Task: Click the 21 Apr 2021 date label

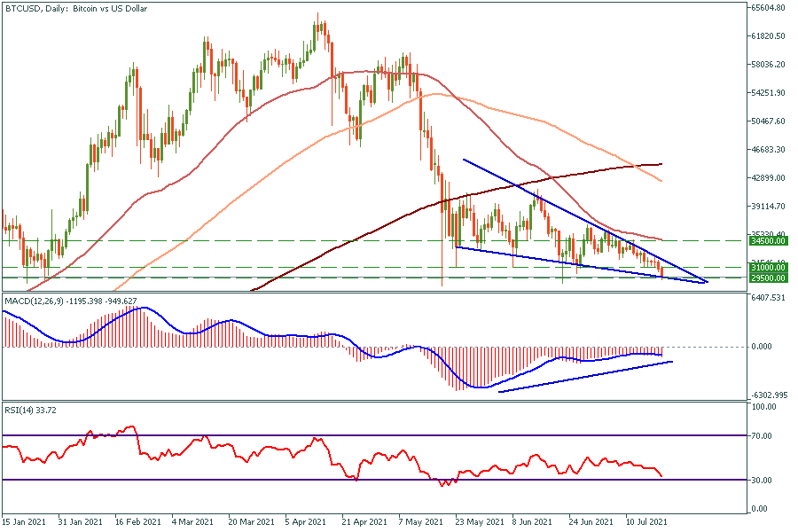Action: [365, 522]
